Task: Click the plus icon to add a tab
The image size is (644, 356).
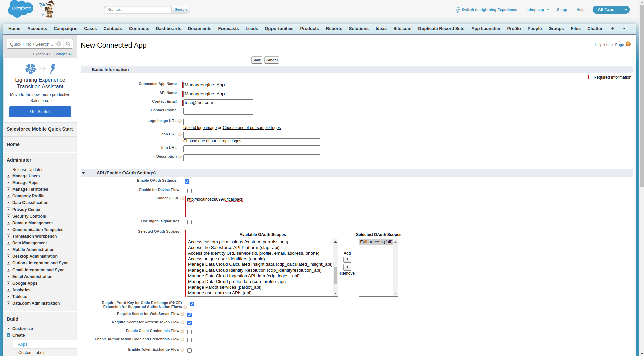Action: click(x=612, y=29)
